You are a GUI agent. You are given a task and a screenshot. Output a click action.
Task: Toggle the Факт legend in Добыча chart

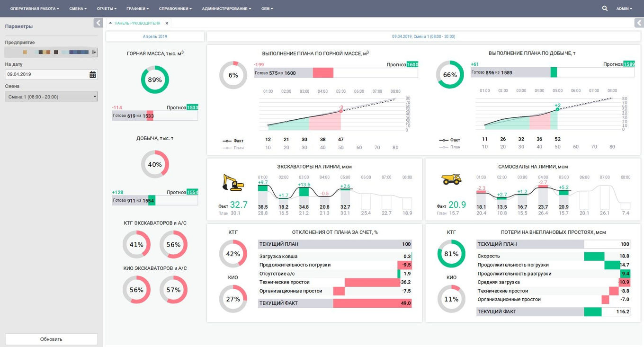450,140
